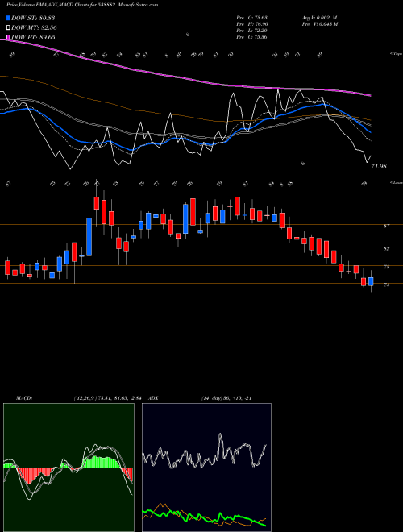Select the 'DOW PT: 89.65' legend label
This screenshot has width=403, height=532.
(x=33, y=37)
